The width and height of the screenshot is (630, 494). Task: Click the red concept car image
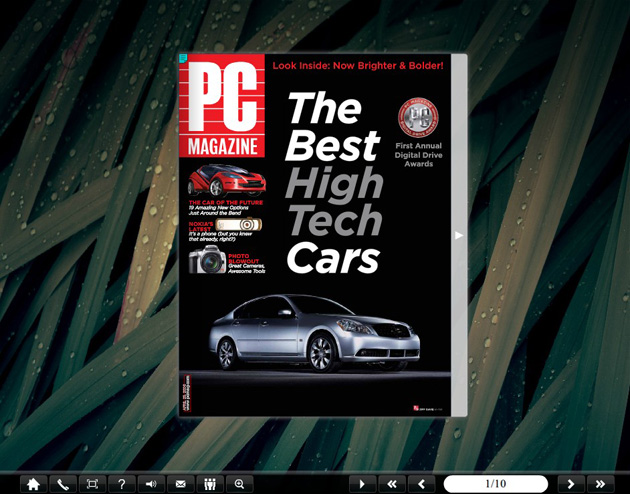[x=227, y=180]
